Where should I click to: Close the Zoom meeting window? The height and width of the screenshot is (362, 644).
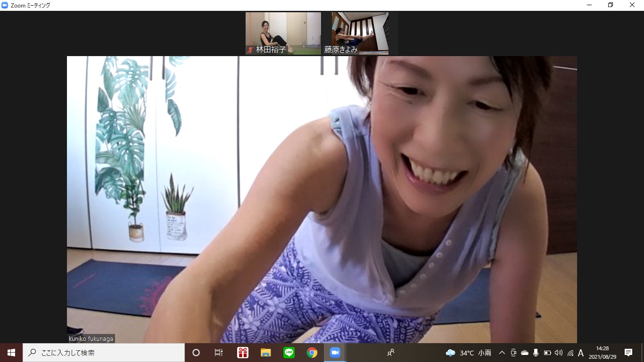pyautogui.click(x=633, y=5)
